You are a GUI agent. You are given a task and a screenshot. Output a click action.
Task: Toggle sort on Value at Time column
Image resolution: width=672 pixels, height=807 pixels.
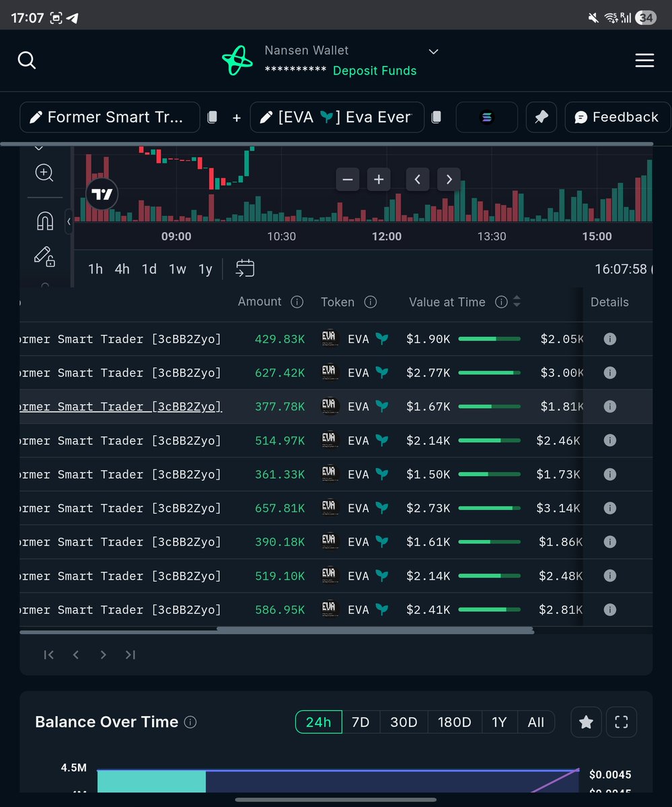[x=516, y=302]
